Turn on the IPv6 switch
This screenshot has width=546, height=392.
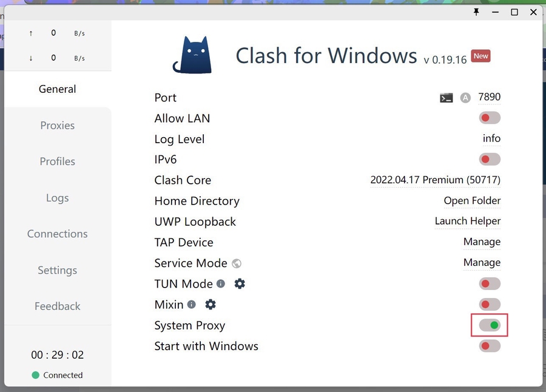point(490,160)
